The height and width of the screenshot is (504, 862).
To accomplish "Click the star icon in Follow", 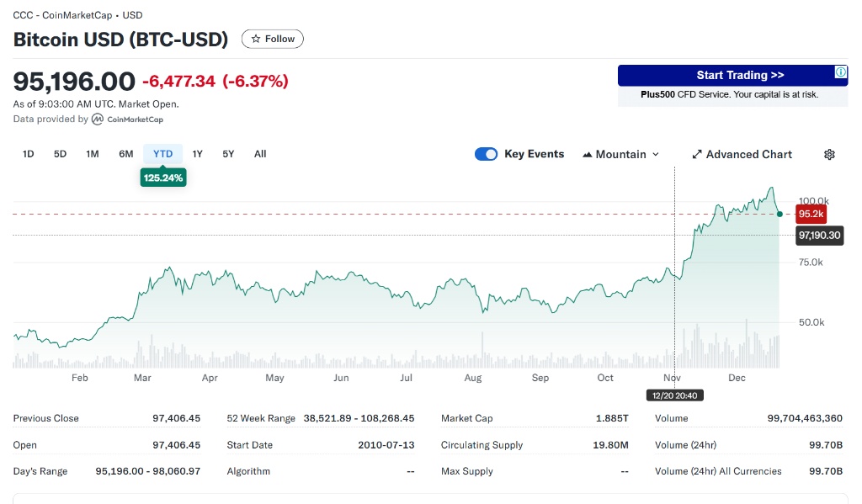I will [x=256, y=39].
